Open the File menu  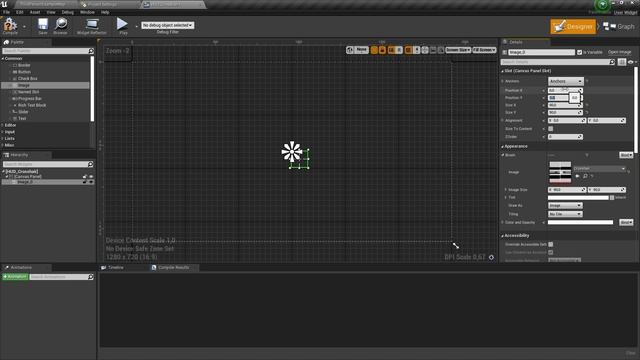[x=7, y=12]
